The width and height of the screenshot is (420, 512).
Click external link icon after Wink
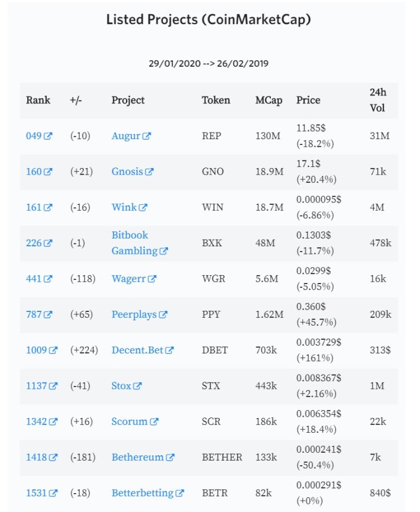143,207
